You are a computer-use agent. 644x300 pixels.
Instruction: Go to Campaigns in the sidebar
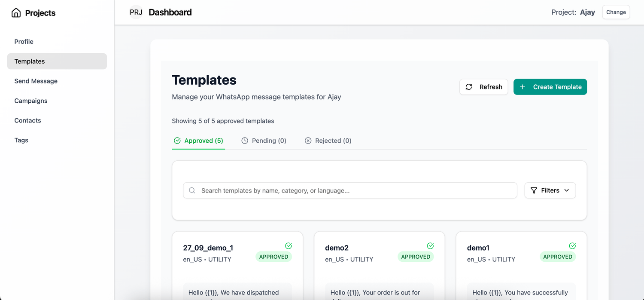[x=31, y=101]
